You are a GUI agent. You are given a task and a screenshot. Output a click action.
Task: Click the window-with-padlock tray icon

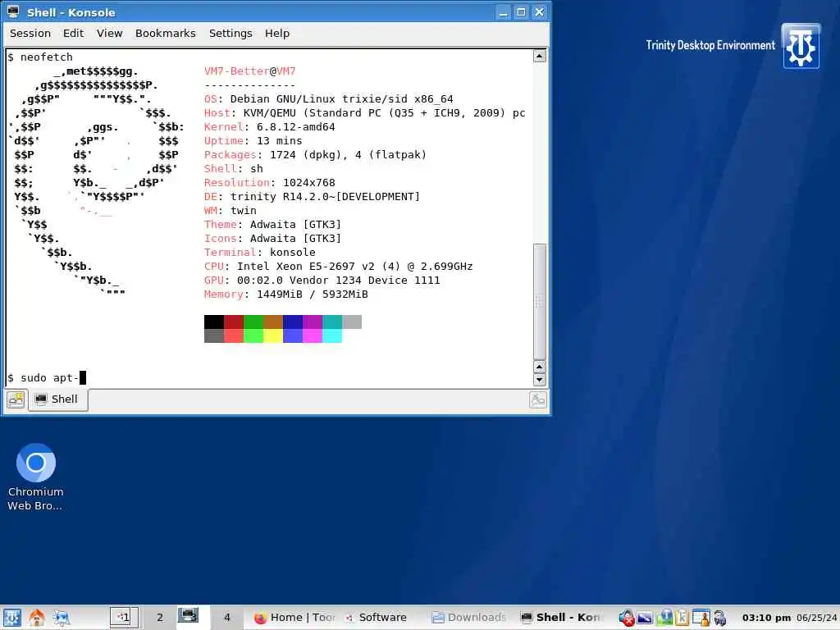pyautogui.click(x=701, y=619)
